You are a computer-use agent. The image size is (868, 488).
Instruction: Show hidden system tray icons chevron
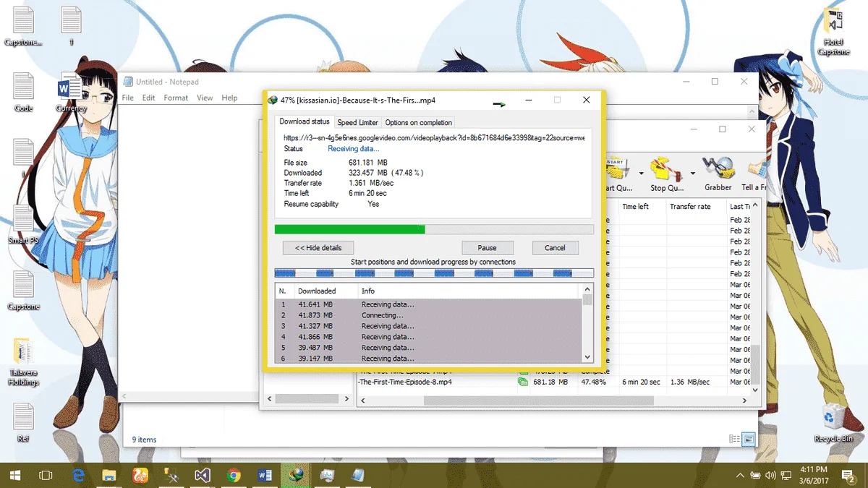(x=740, y=475)
